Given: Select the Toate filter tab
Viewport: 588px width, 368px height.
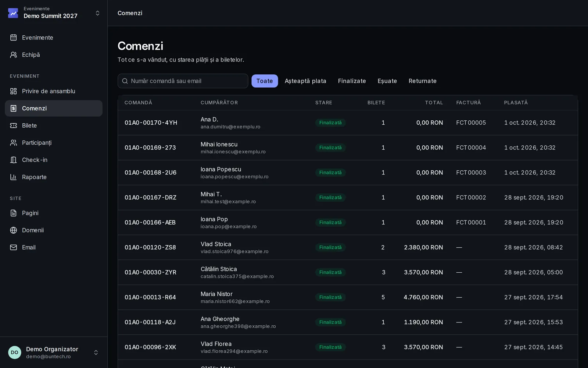Looking at the screenshot, I should pos(265,81).
